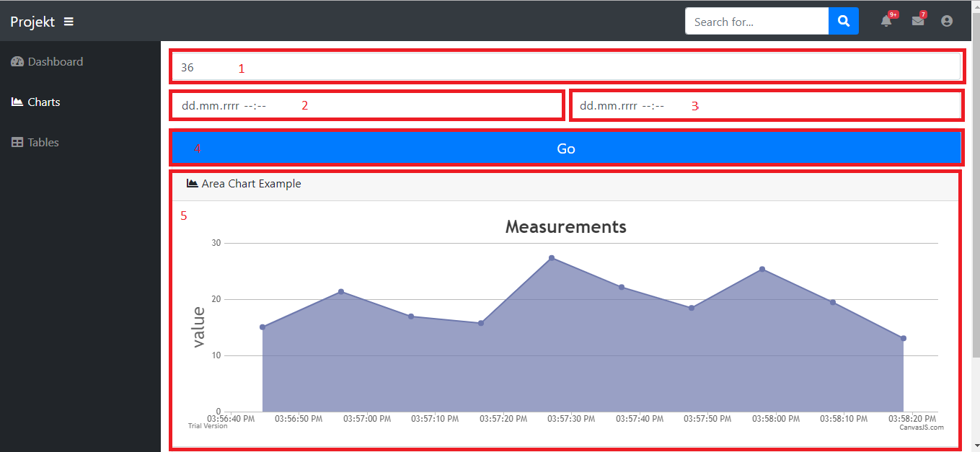Click the Tables grid icon
The height and width of the screenshot is (452, 980).
point(17,143)
